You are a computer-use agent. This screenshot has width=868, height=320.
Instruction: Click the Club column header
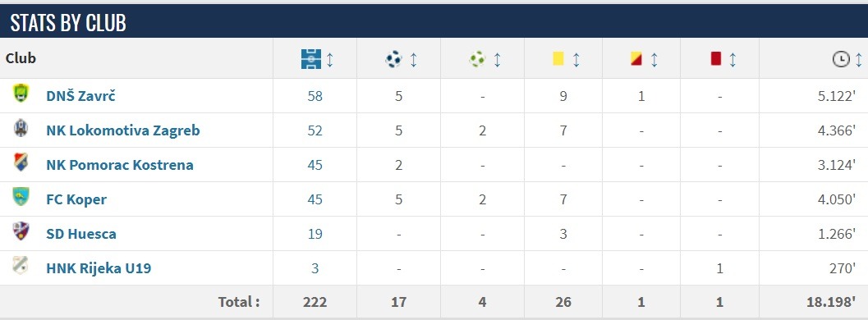pos(21,58)
